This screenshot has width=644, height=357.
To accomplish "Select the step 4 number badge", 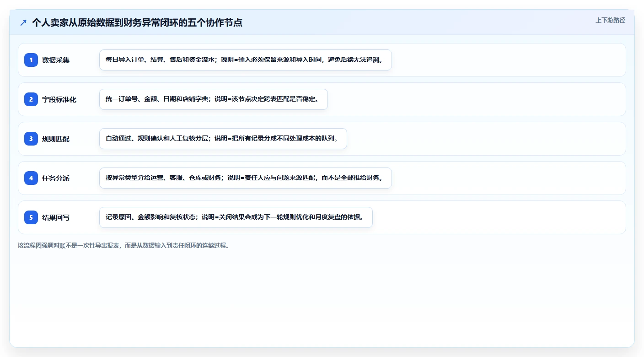I will (31, 178).
